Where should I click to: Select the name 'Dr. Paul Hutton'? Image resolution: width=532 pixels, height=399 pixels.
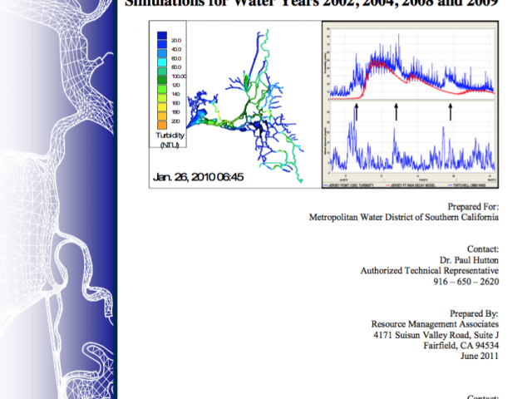click(469, 260)
